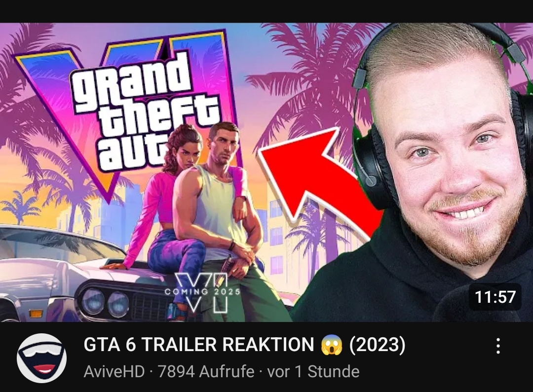Click the AviveHD channel name text

tap(114, 371)
